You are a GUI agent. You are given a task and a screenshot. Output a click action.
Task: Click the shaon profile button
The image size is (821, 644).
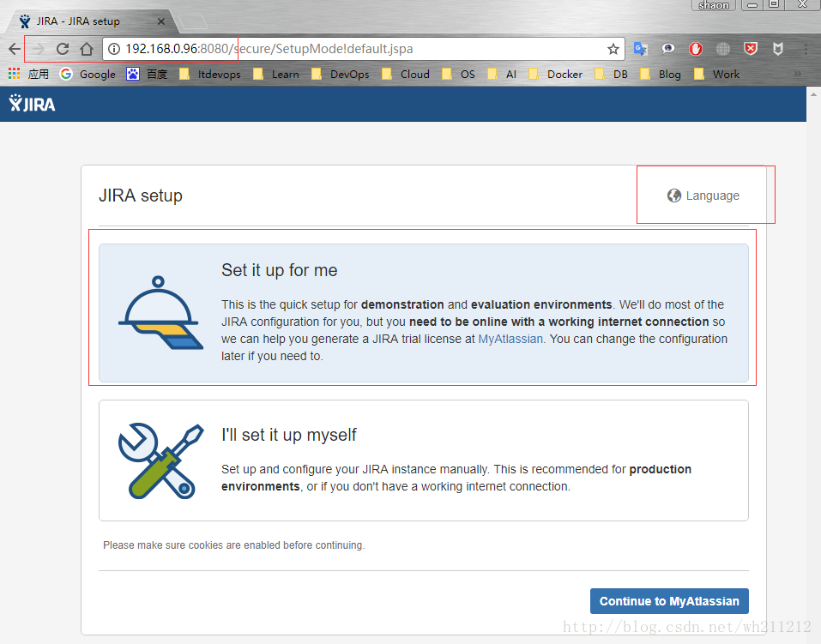click(x=714, y=5)
